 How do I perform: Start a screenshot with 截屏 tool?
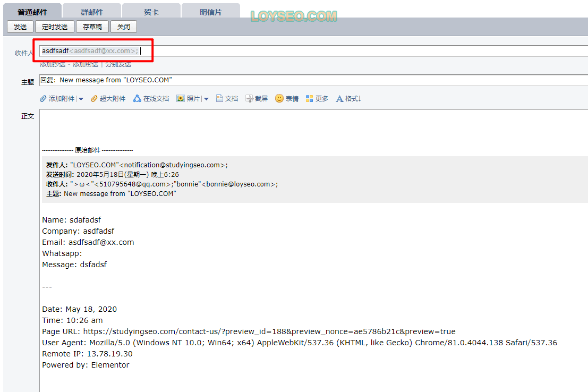249,99
